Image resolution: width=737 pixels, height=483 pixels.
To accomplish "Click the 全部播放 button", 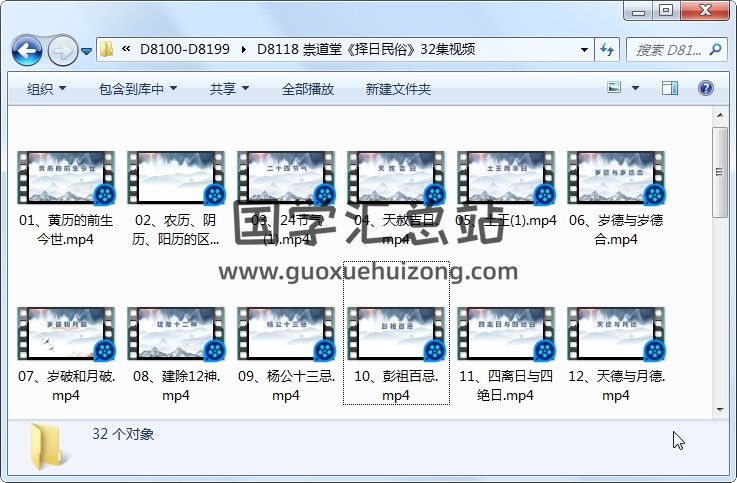I will pos(308,89).
